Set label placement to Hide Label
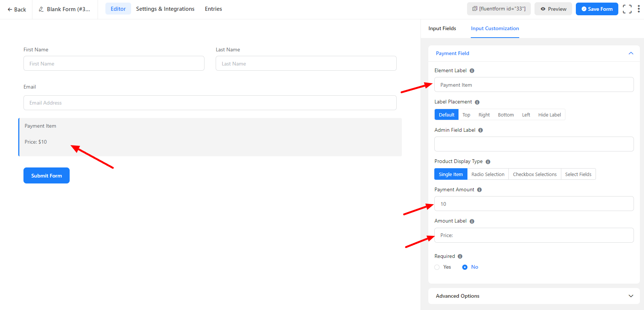 tap(549, 115)
